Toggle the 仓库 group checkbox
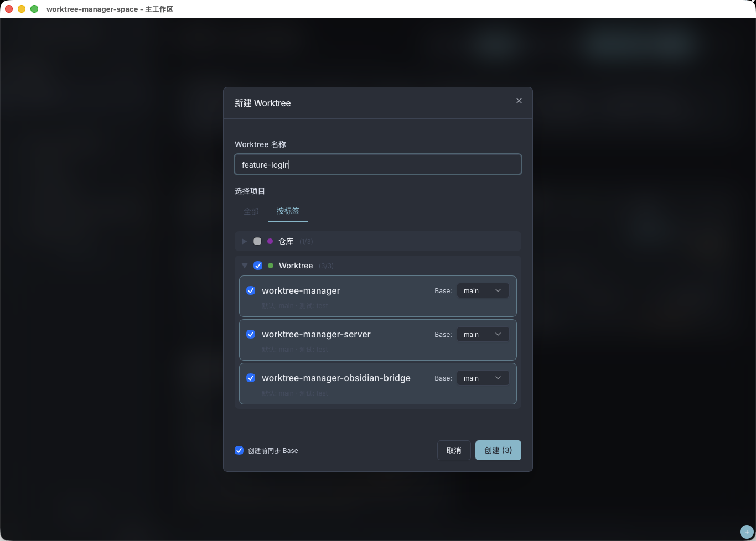Viewport: 756px width, 541px height. [x=257, y=241]
